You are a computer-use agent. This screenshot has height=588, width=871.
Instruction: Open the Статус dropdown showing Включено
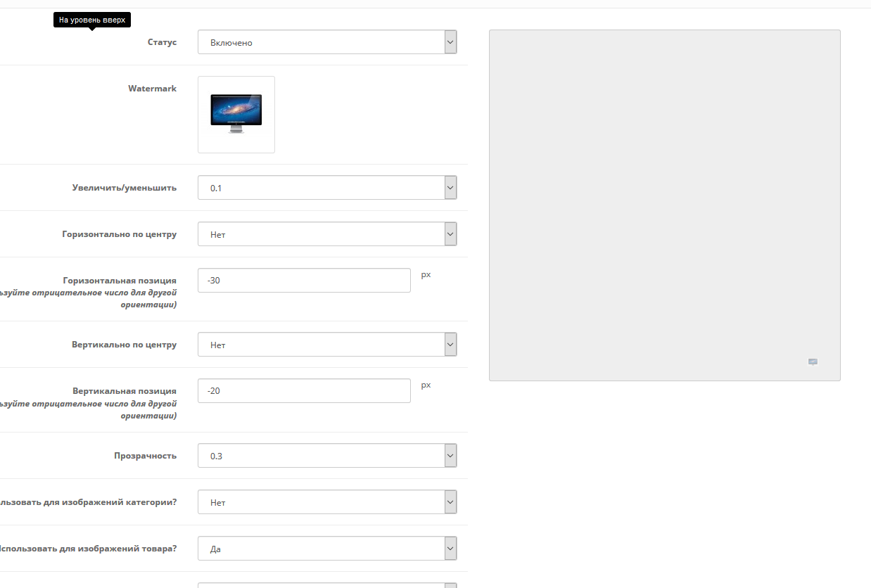click(327, 42)
